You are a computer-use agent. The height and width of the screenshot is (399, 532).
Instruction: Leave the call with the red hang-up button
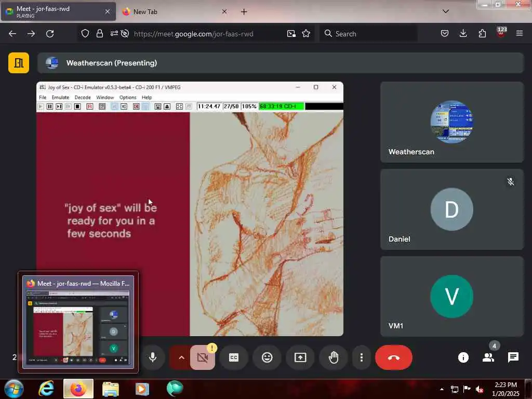tap(394, 357)
